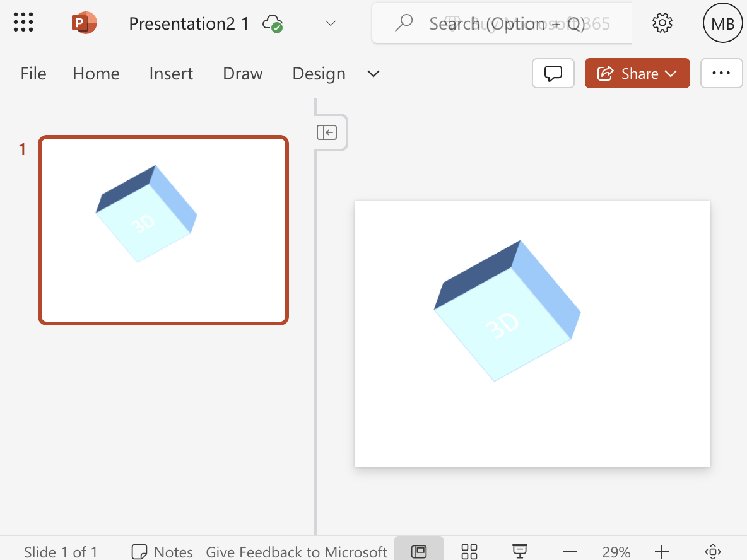Select the slide 1 thumbnail
Screen dimensions: 747x560
163,230
